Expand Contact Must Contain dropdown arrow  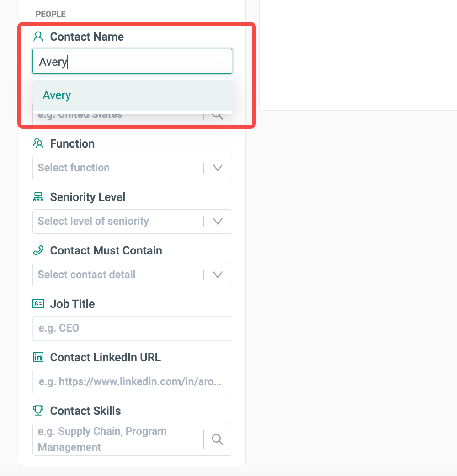pyautogui.click(x=218, y=275)
